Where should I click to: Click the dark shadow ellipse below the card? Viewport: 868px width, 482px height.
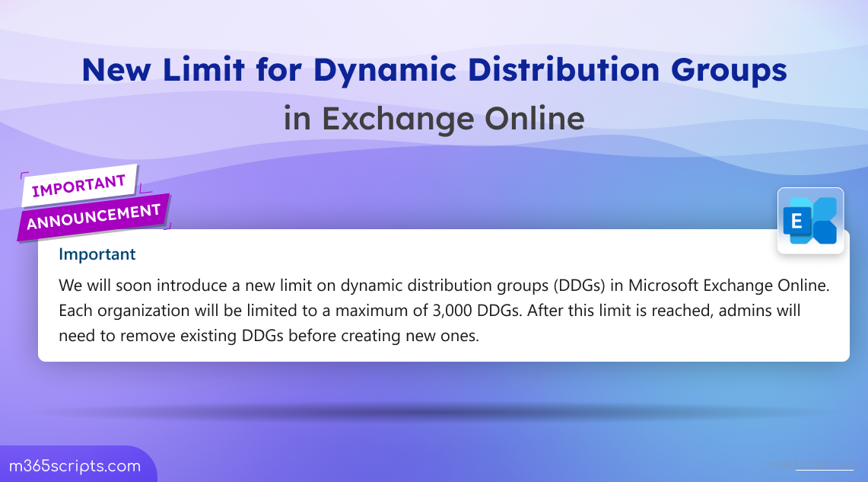[434, 413]
